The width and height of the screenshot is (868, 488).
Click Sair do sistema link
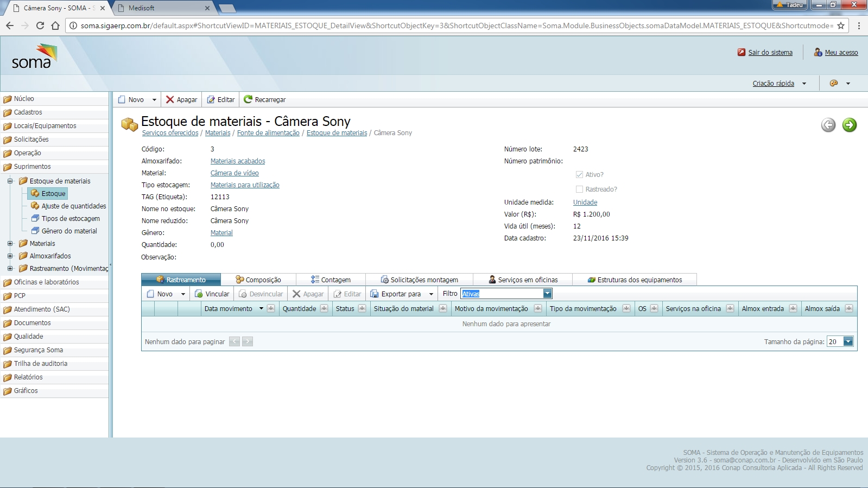[x=770, y=53]
